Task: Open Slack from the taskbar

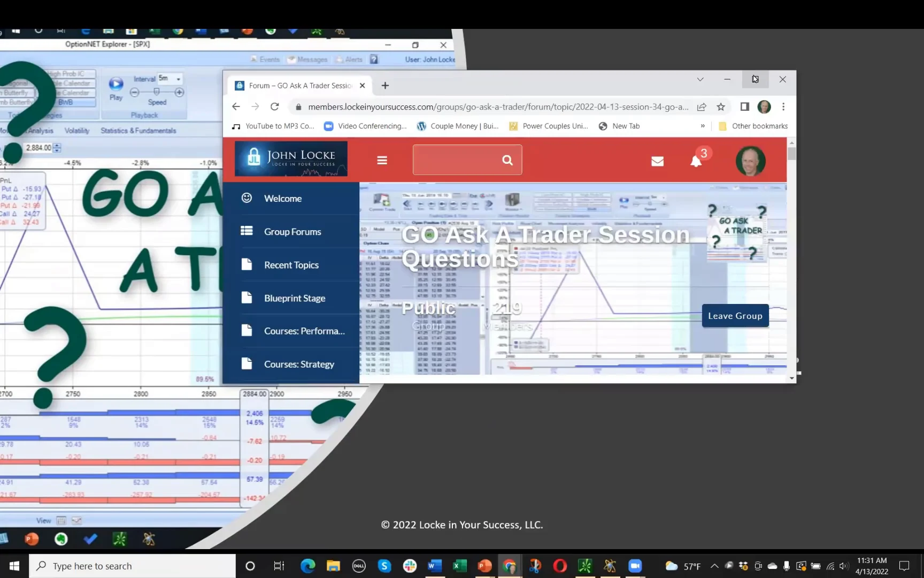Action: pyautogui.click(x=410, y=566)
